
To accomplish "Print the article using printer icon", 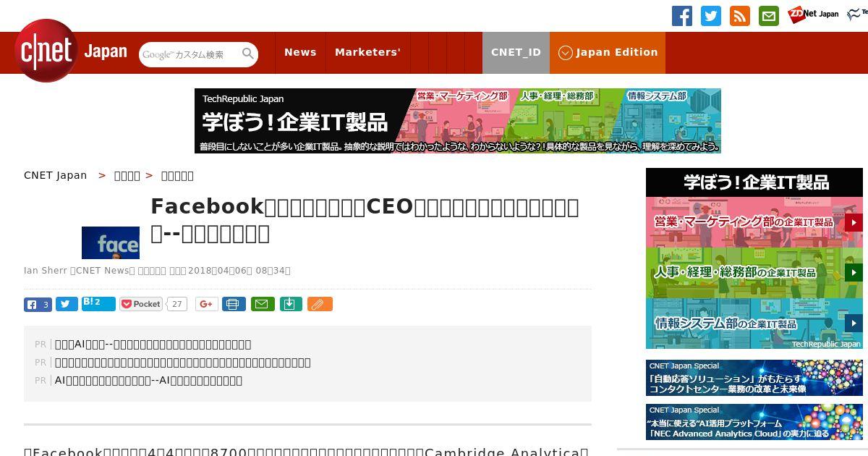I will click(x=234, y=305).
